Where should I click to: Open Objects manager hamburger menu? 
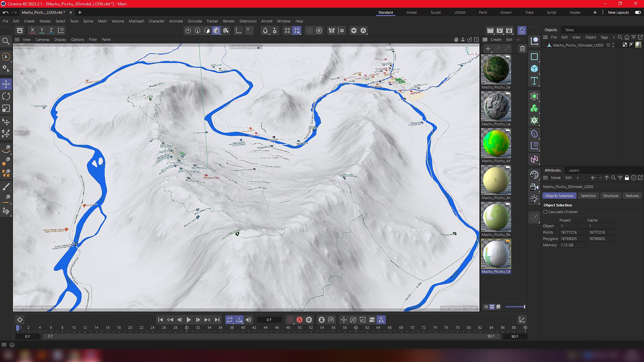[x=545, y=37]
